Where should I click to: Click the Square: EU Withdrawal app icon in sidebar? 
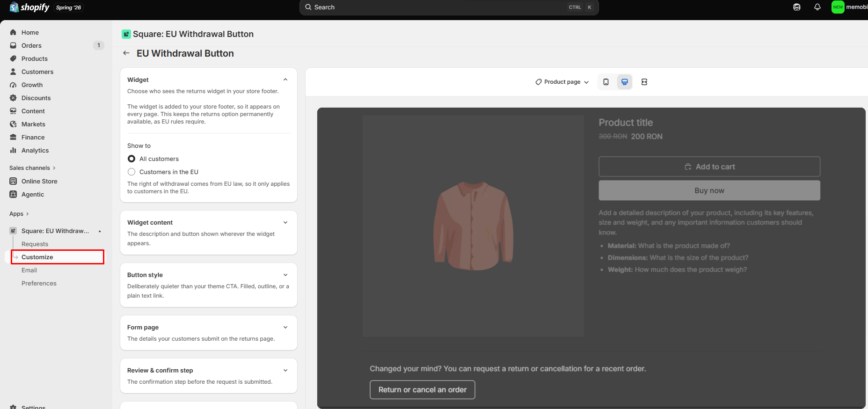[13, 231]
